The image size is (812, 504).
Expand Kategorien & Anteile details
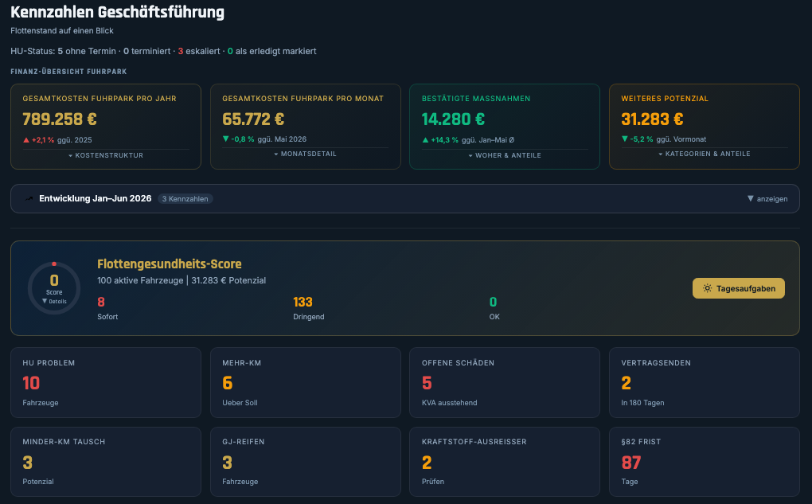(x=705, y=154)
